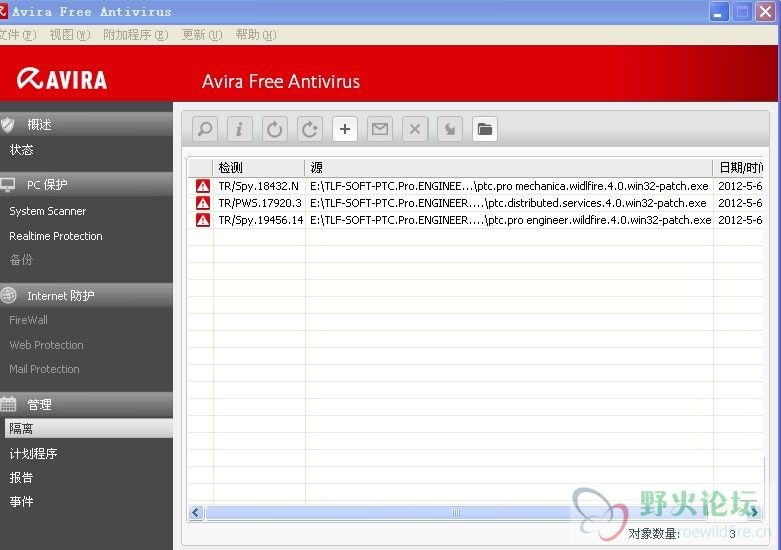Image resolution: width=781 pixels, height=550 pixels.
Task: Open FireWall sidebar item
Action: pos(28,320)
